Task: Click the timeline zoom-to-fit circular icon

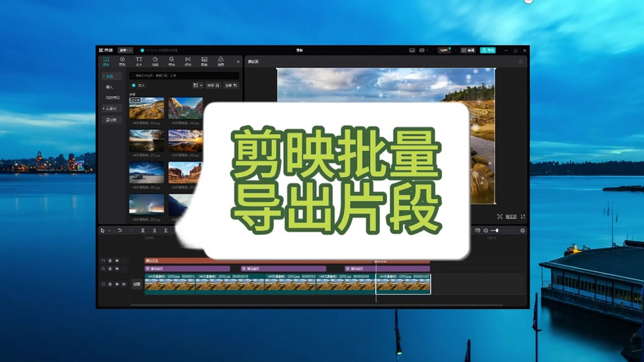Action: pyautogui.click(x=523, y=231)
